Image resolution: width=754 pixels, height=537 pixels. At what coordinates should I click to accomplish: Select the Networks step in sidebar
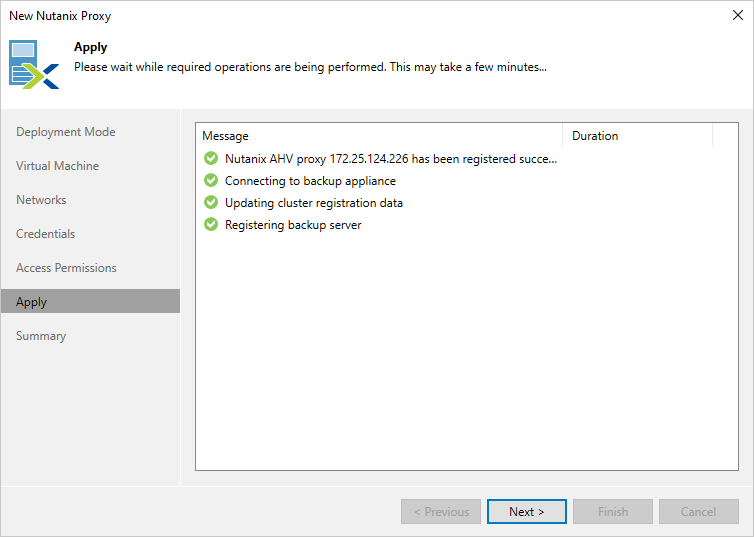pyautogui.click(x=41, y=200)
